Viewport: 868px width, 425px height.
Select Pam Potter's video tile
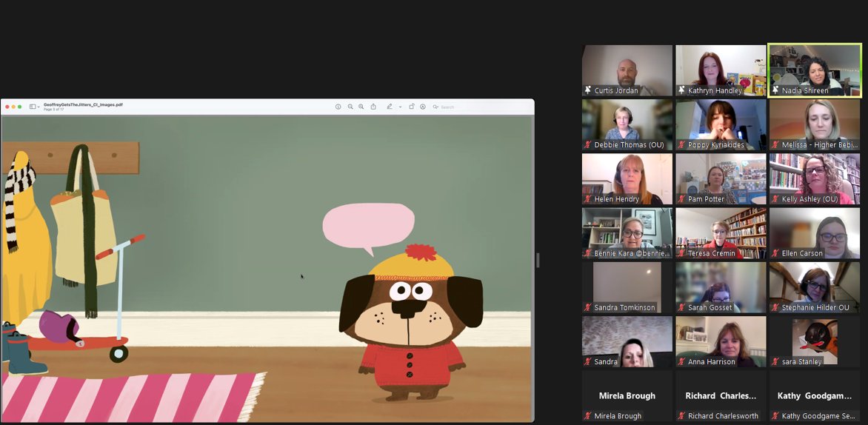(721, 178)
